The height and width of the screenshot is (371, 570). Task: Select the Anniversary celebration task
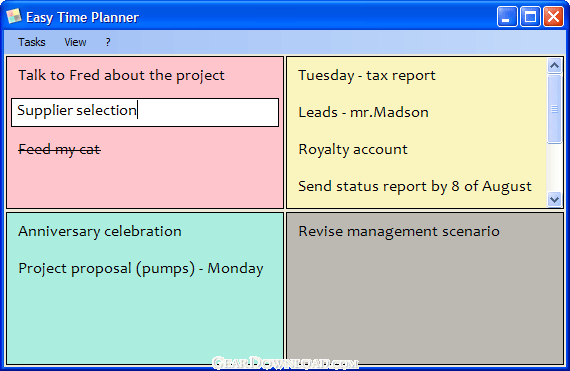tap(100, 231)
